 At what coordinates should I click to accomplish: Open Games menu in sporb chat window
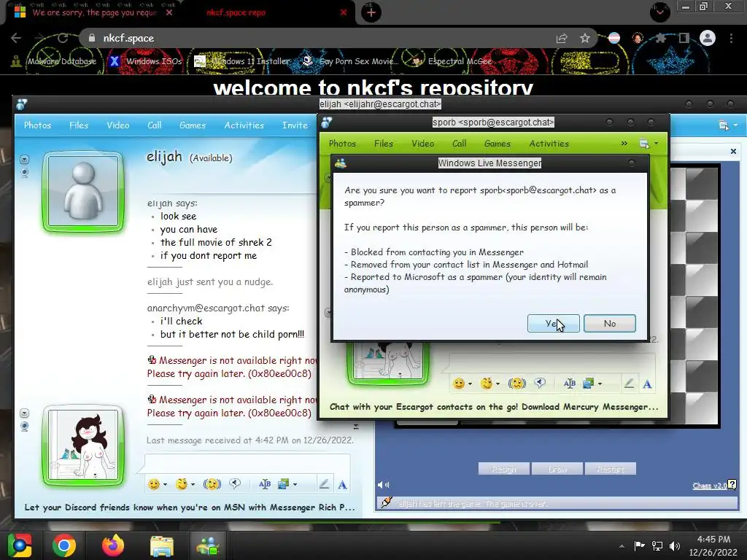(x=498, y=144)
